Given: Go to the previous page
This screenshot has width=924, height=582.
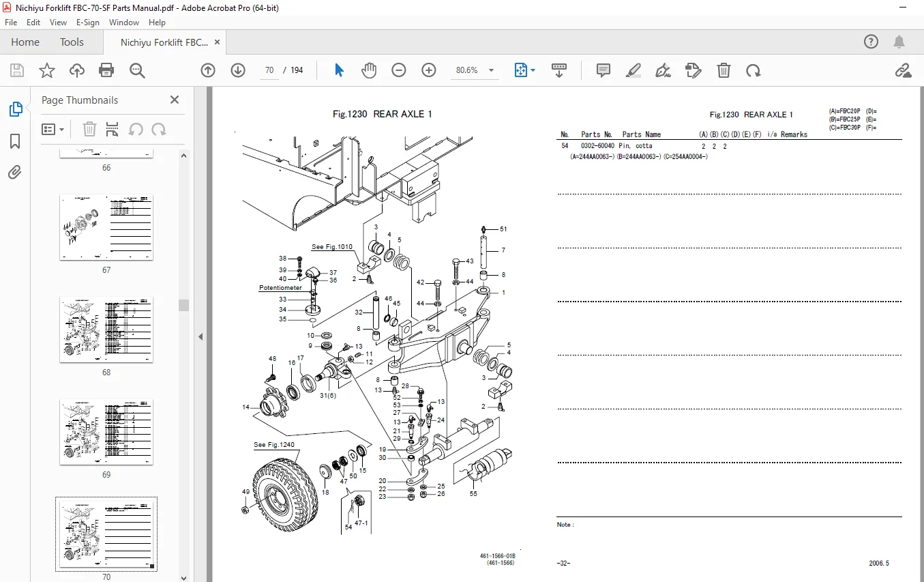Looking at the screenshot, I should point(208,70).
